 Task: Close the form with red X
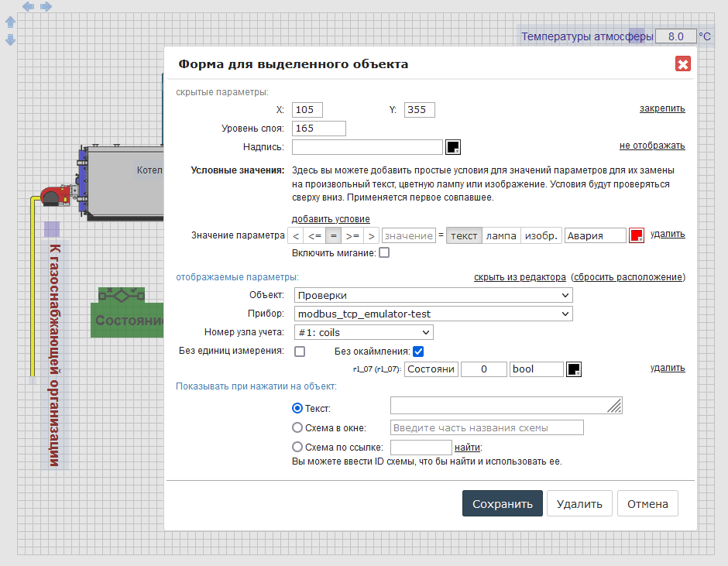tap(682, 64)
